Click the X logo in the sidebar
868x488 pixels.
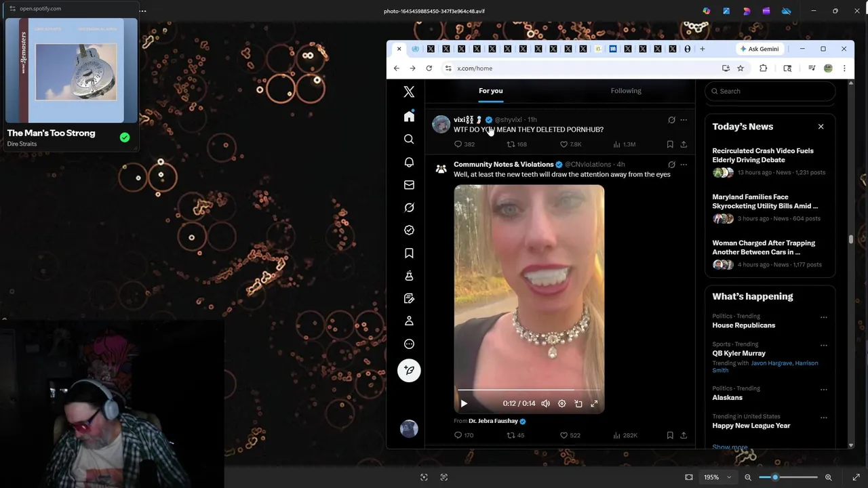click(x=409, y=92)
